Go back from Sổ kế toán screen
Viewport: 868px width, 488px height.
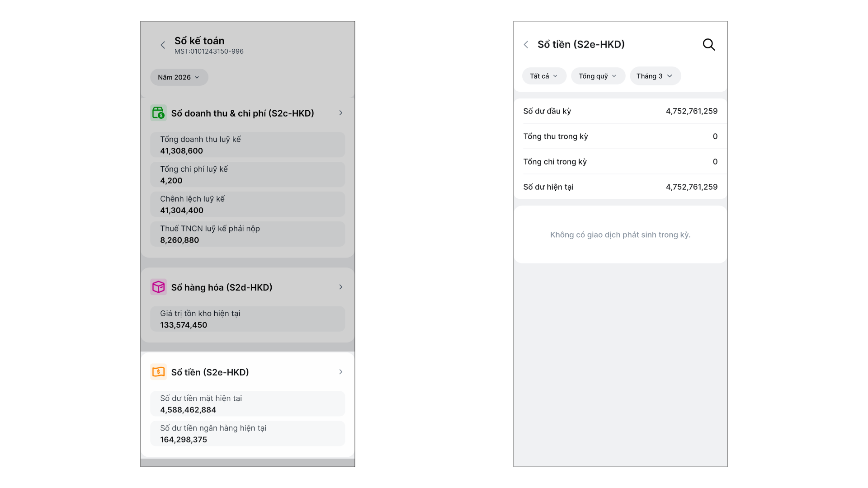pyautogui.click(x=163, y=45)
